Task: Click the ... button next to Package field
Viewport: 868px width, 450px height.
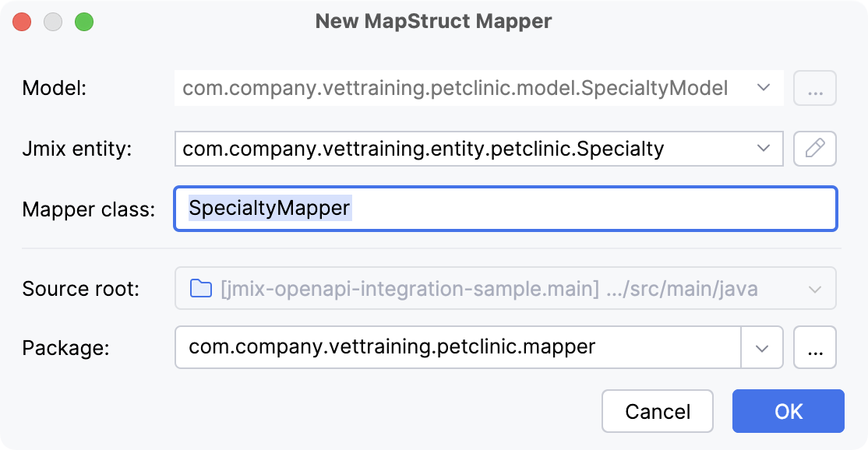Action: (x=815, y=347)
